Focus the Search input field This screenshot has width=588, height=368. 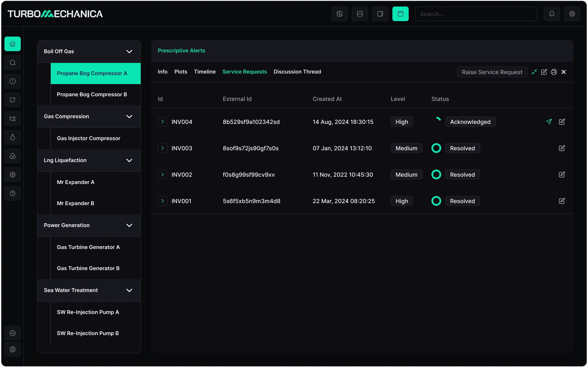click(476, 14)
